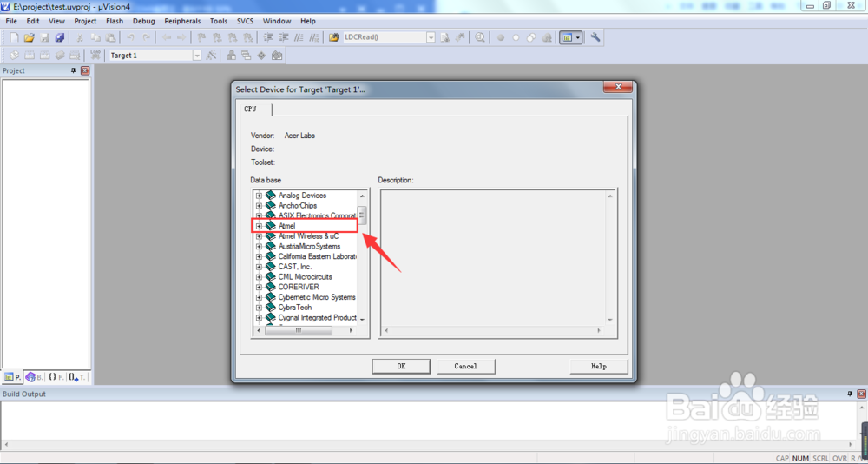
Task: Click the Open file folder icon
Action: coord(30,37)
